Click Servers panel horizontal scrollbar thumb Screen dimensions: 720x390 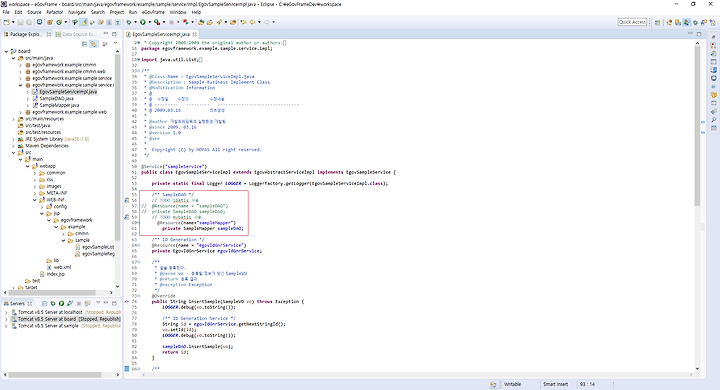pyautogui.click(x=55, y=375)
